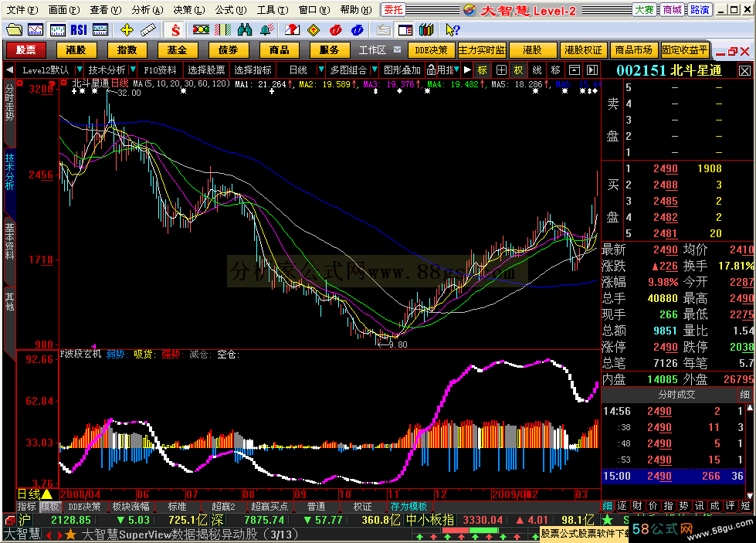Click the candlestick chart toolbar icon
The height and width of the screenshot is (543, 756).
57,30
